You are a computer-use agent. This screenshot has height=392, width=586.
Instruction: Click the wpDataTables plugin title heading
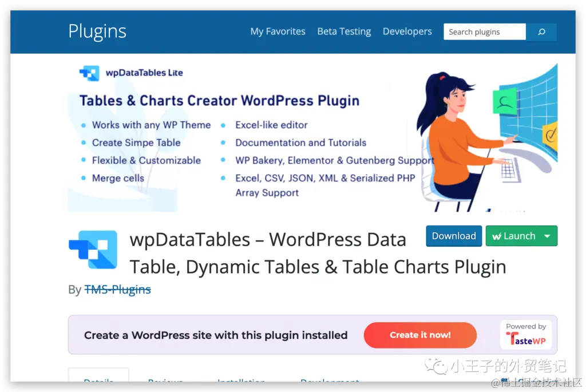tap(318, 253)
